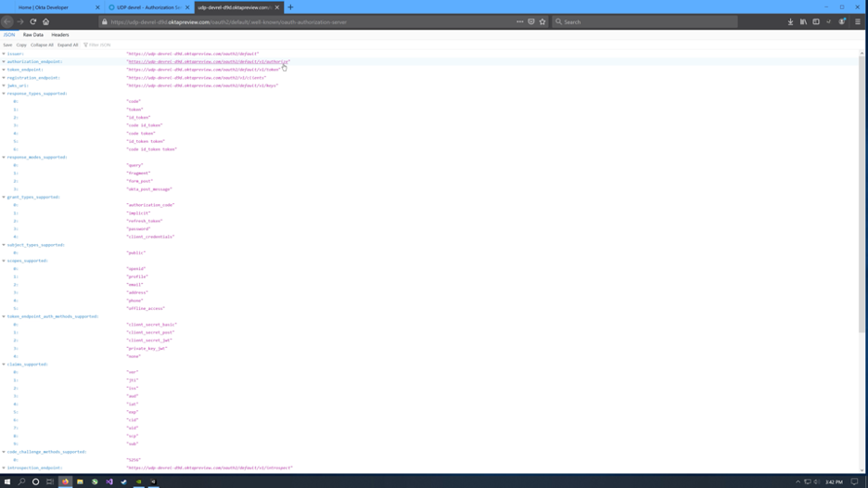Viewport: 868px width, 488px height.
Task: Click the Collapse All button
Action: [x=42, y=45]
